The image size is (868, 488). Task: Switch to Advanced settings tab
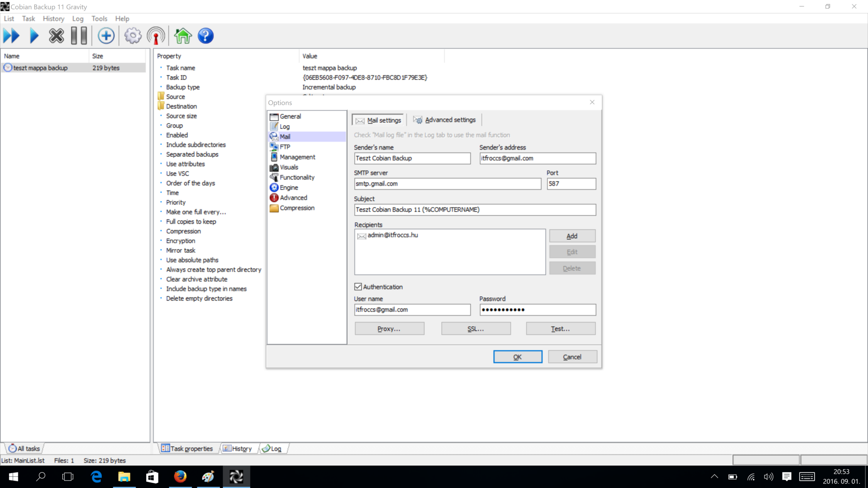coord(444,119)
